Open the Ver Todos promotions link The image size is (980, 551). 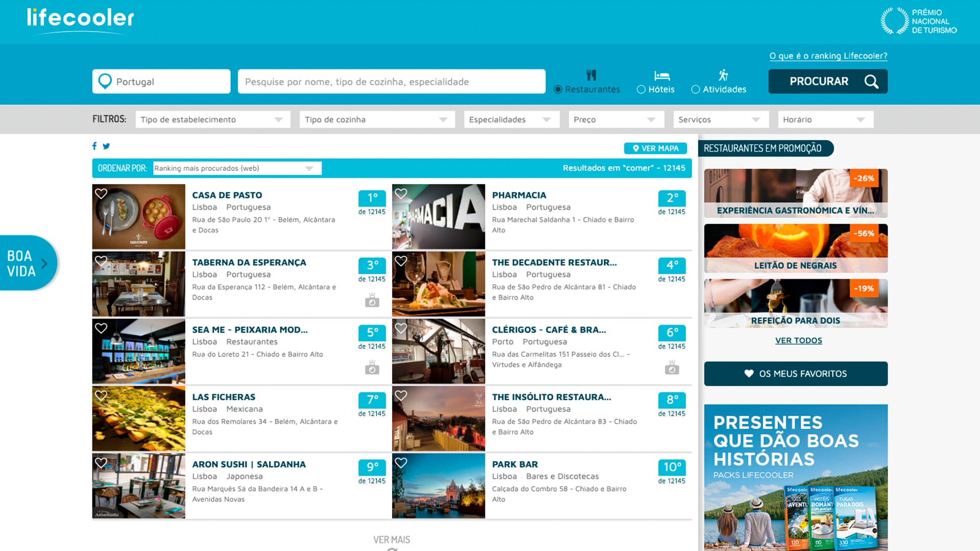click(x=798, y=340)
